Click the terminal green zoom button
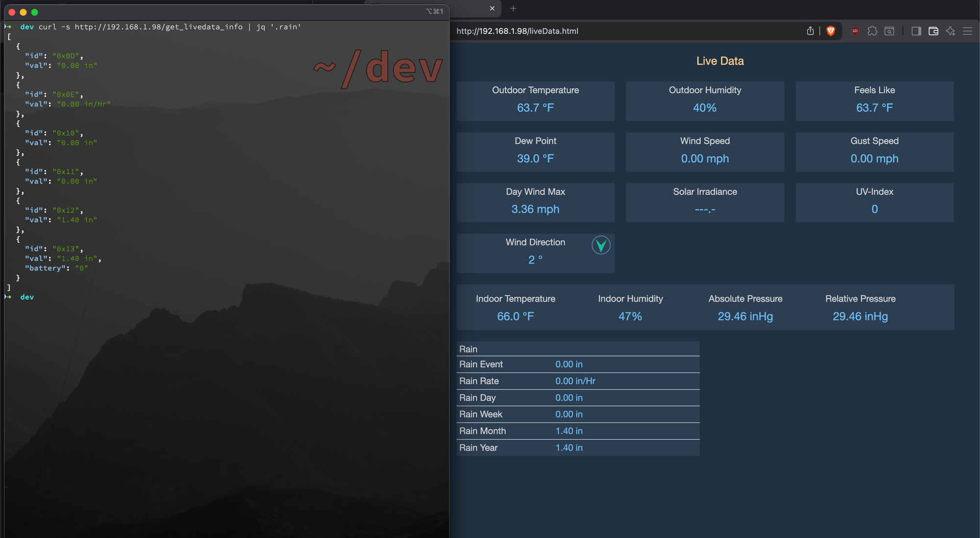This screenshot has height=538, width=980. pyautogui.click(x=34, y=12)
